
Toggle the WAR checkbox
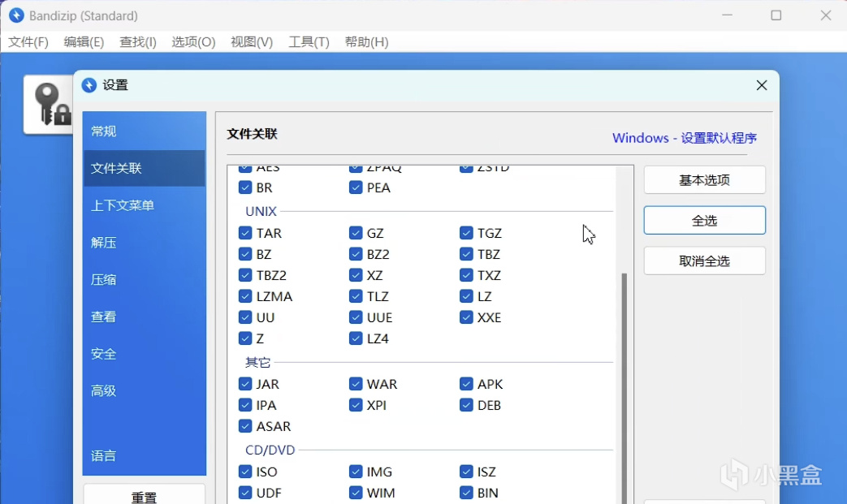tap(356, 384)
